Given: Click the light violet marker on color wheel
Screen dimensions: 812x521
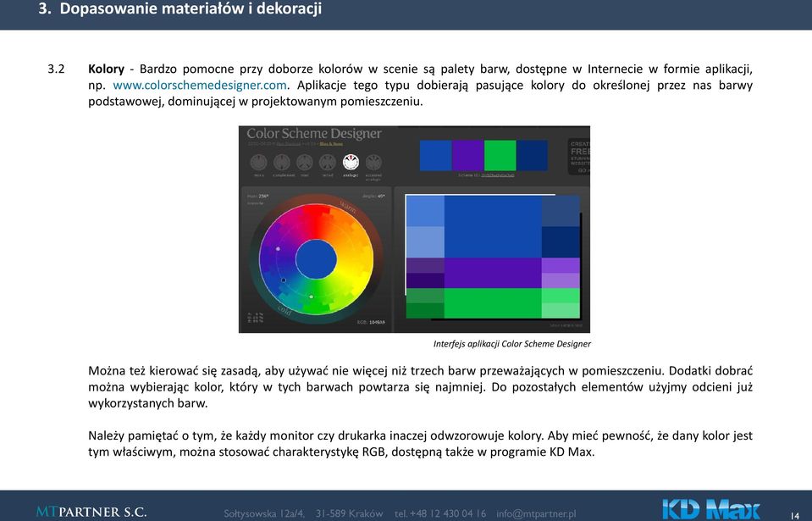Looking at the screenshot, I should (278, 249).
